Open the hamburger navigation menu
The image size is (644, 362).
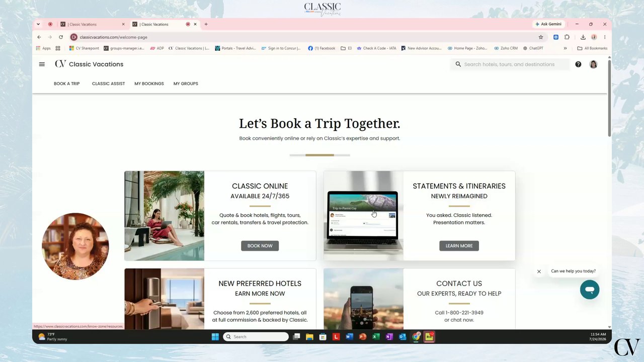[42, 64]
